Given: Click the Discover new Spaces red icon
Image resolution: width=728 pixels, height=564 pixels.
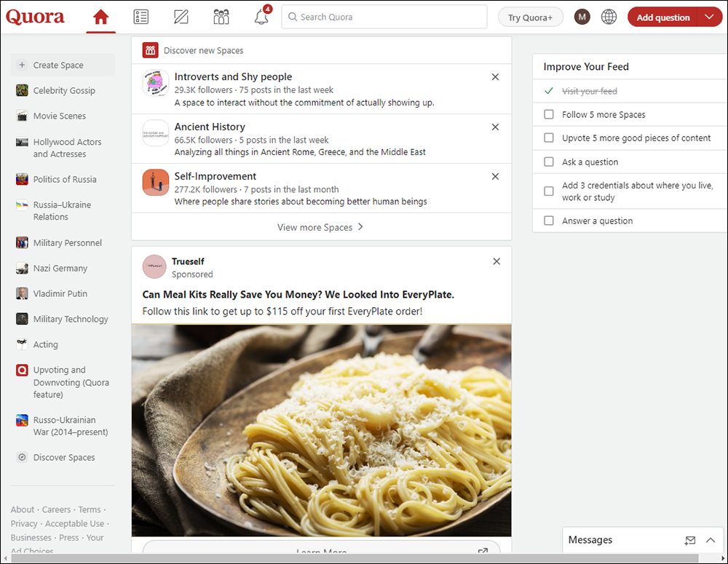Looking at the screenshot, I should 151,50.
